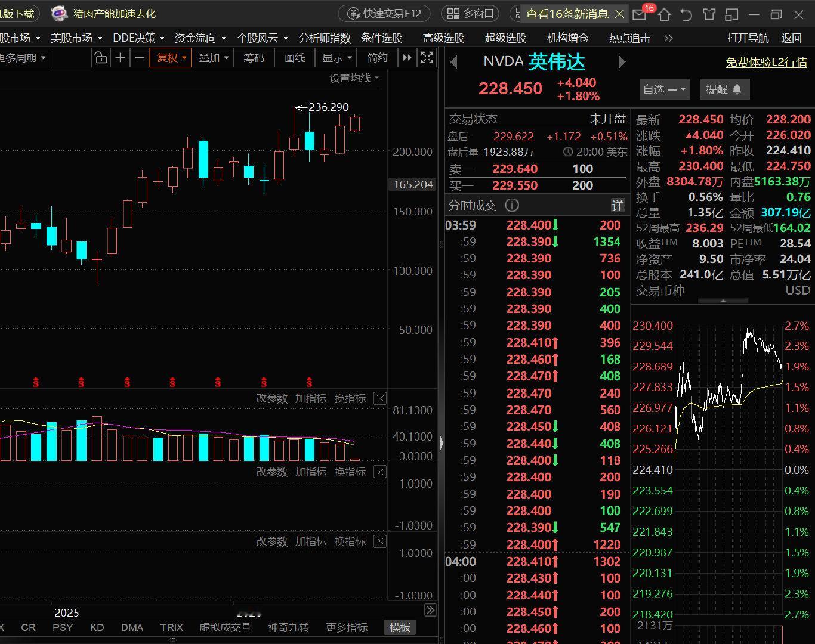Open the 超级选股 menu item
This screenshot has height=644, width=815.
pyautogui.click(x=505, y=38)
